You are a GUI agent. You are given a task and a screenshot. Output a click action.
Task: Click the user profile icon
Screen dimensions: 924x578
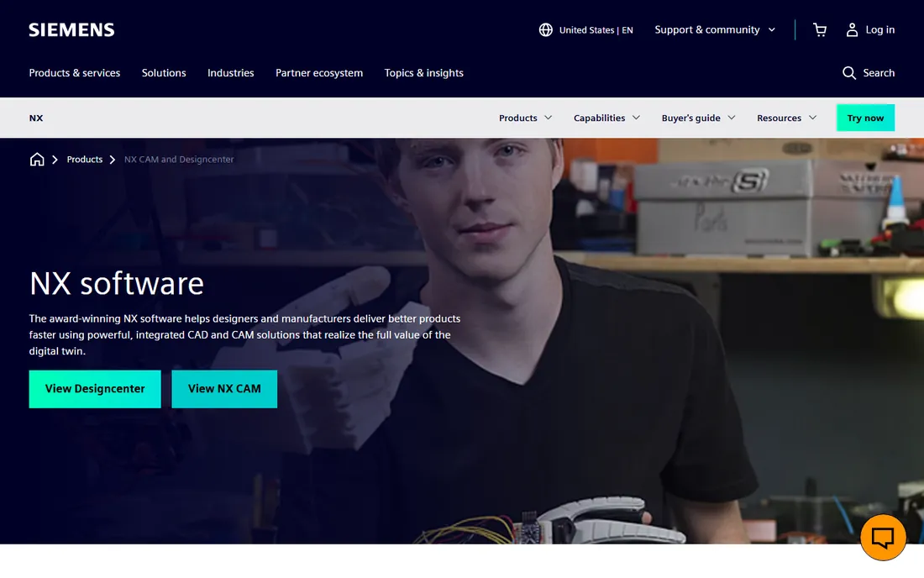pyautogui.click(x=852, y=29)
